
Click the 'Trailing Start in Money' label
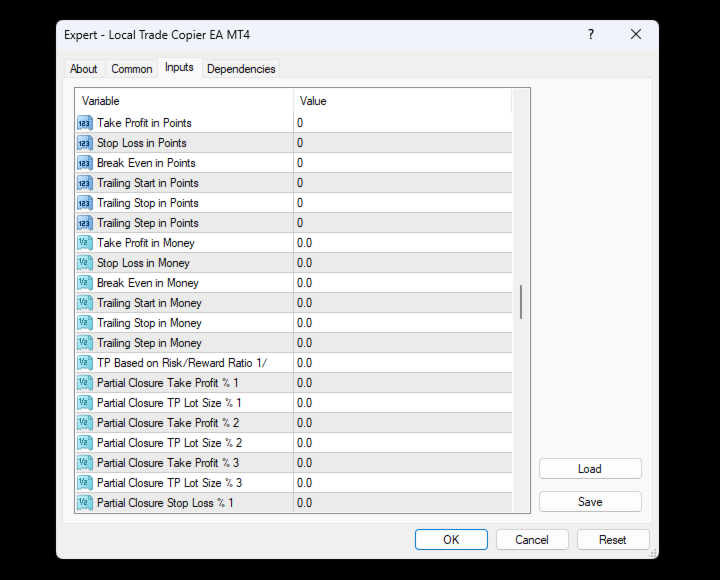coord(149,303)
